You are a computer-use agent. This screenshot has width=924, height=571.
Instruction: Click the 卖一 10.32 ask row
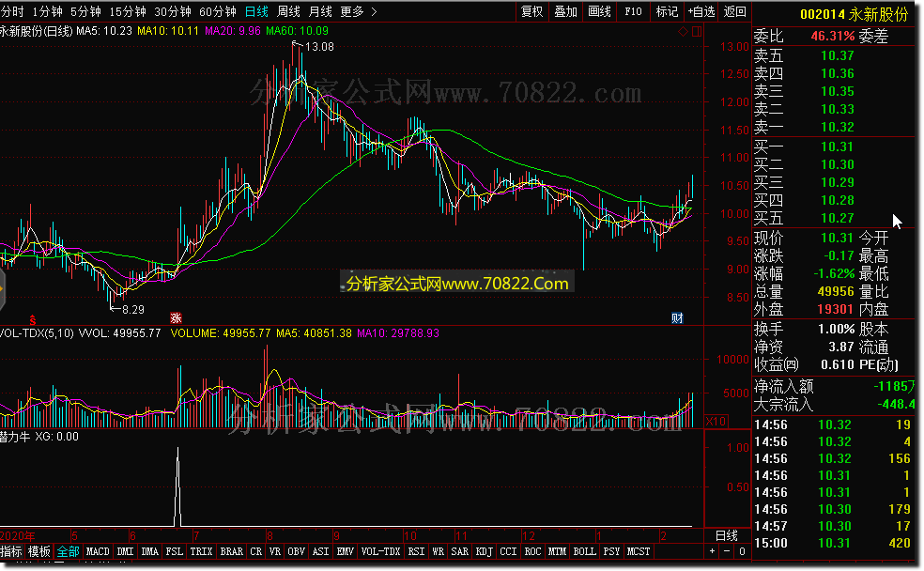(x=834, y=127)
